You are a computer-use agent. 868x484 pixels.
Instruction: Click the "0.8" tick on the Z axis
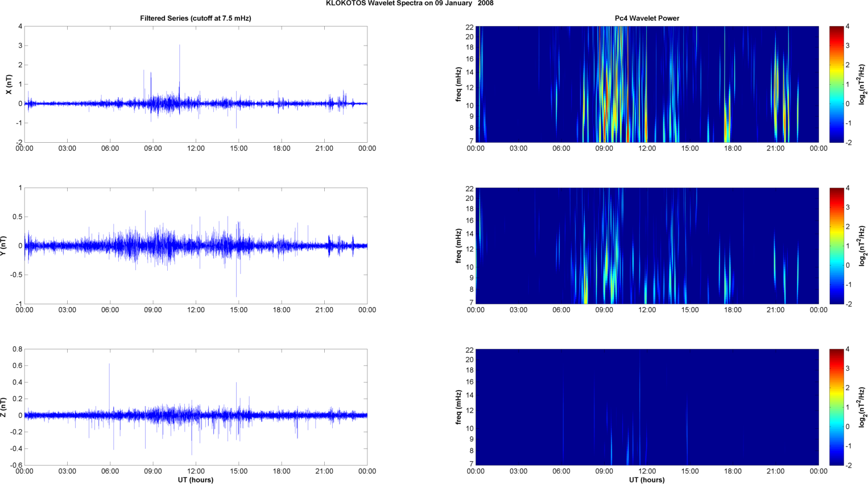tap(17, 349)
